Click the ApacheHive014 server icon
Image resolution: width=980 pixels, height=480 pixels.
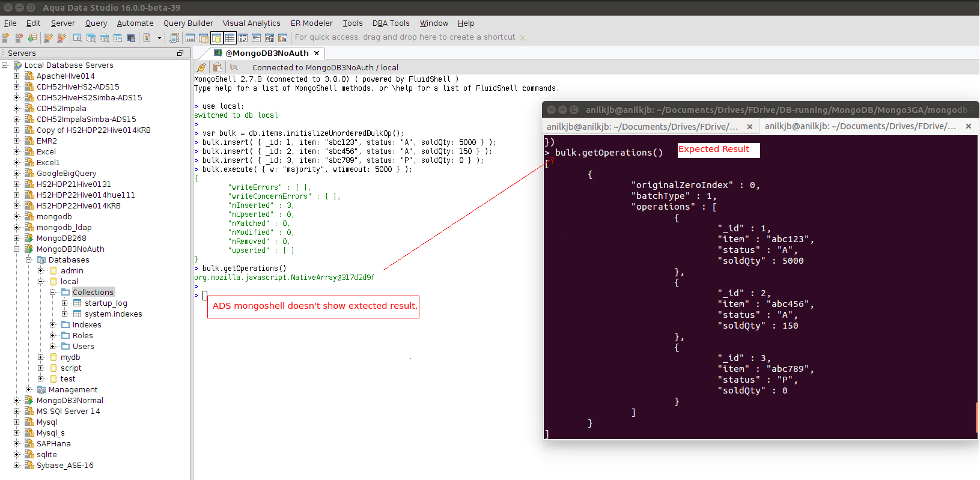tap(29, 76)
